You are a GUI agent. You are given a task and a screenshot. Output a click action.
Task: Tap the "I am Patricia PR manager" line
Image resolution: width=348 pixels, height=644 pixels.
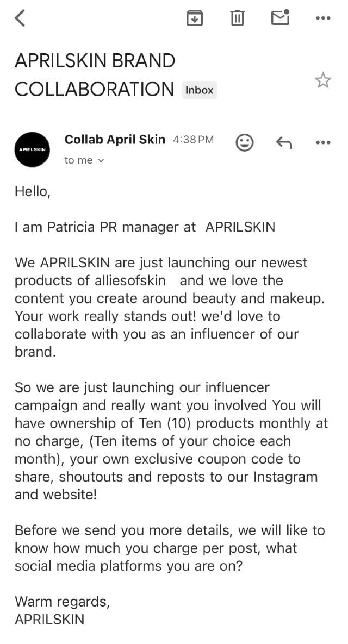click(145, 227)
